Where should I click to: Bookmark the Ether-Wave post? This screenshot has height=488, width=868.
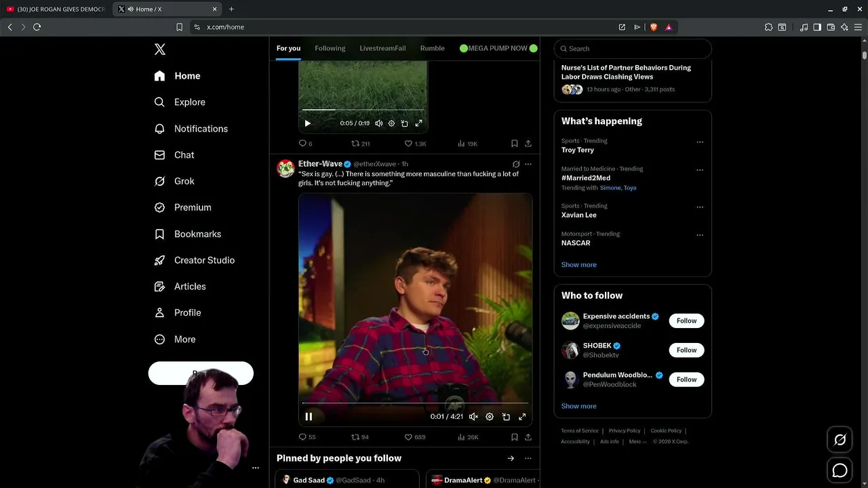(514, 437)
